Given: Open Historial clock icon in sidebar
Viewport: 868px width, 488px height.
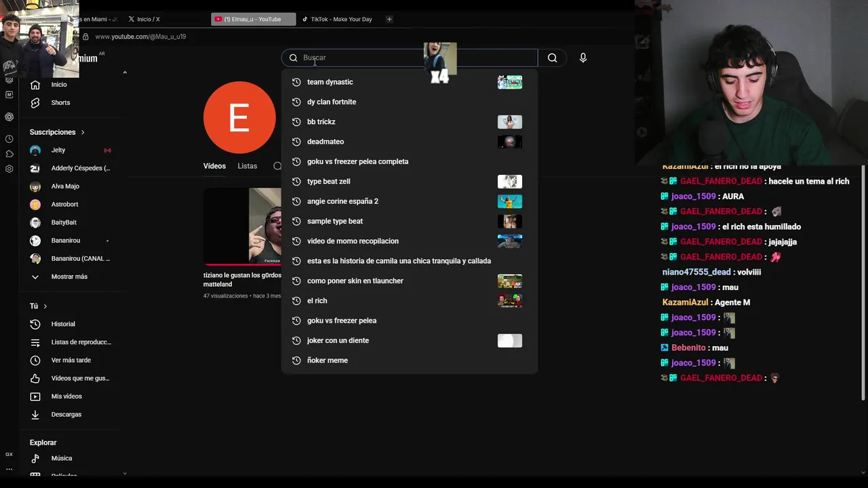Looking at the screenshot, I should click(x=35, y=324).
